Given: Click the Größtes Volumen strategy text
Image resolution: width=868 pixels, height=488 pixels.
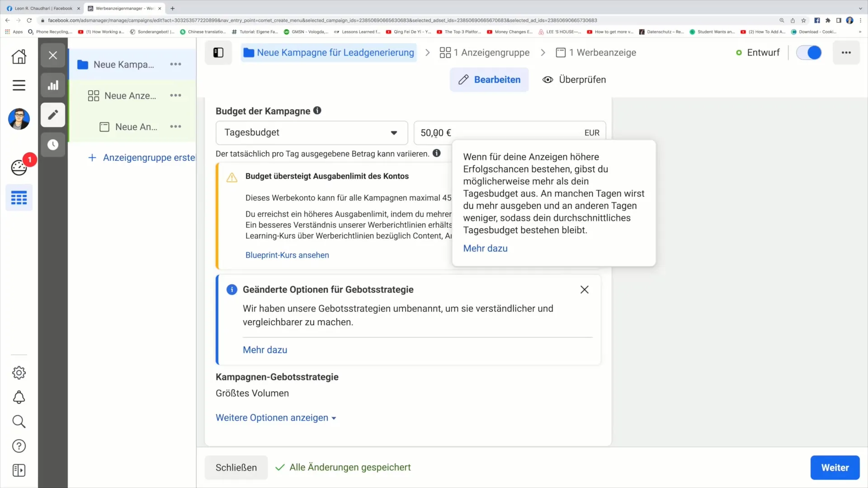Looking at the screenshot, I should [252, 393].
